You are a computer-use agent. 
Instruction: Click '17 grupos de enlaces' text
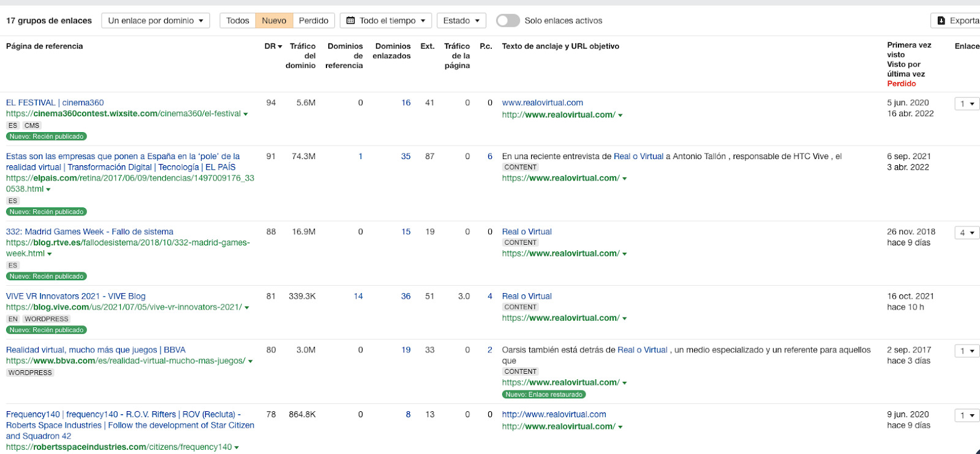[49, 20]
